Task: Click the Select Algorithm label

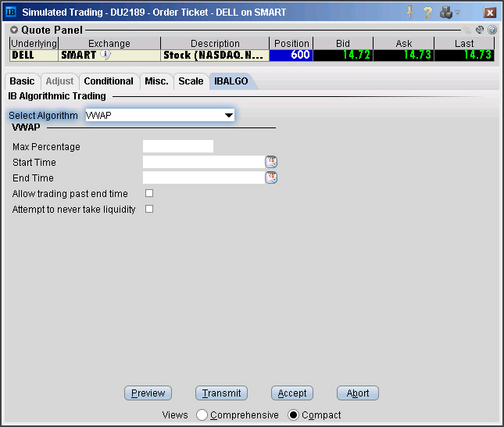Action: [43, 116]
